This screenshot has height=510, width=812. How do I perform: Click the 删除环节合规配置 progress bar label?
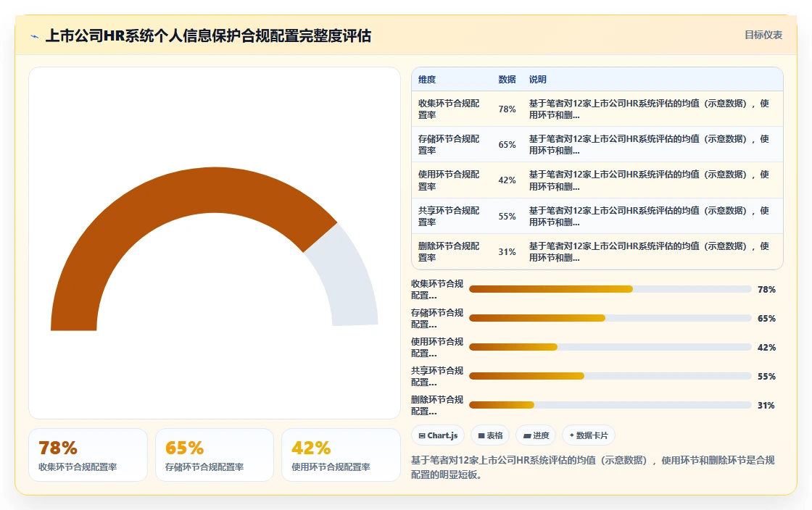(437, 406)
